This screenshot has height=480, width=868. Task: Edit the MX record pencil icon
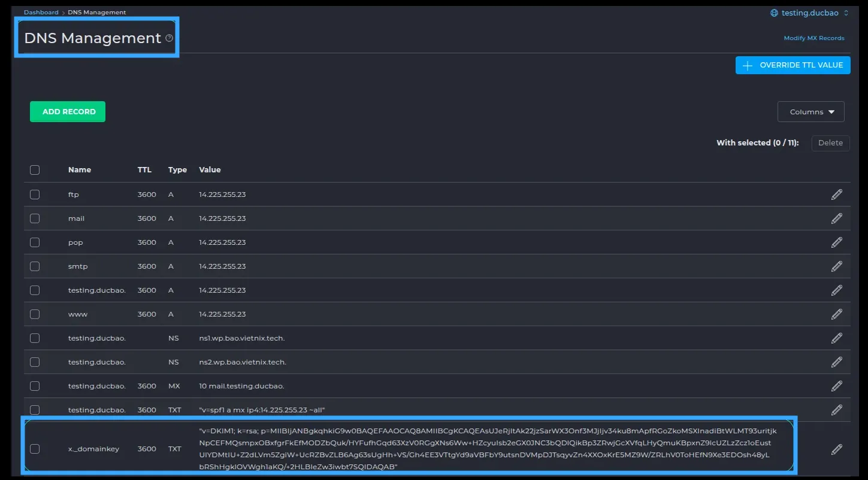coord(836,386)
